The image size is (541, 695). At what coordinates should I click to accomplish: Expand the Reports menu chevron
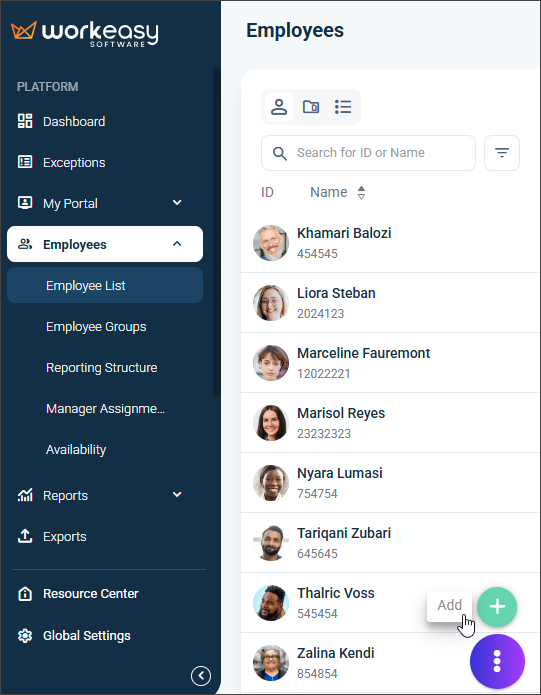coord(177,495)
